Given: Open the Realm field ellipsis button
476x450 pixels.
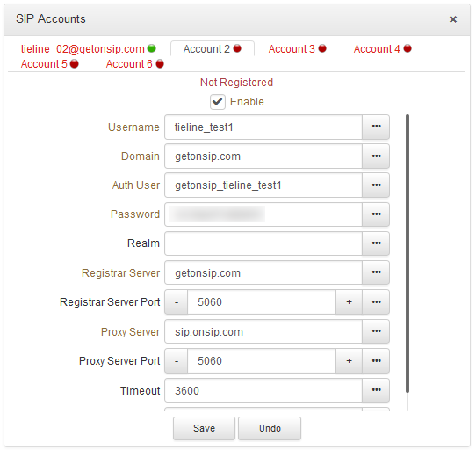Looking at the screenshot, I should pyautogui.click(x=376, y=243).
